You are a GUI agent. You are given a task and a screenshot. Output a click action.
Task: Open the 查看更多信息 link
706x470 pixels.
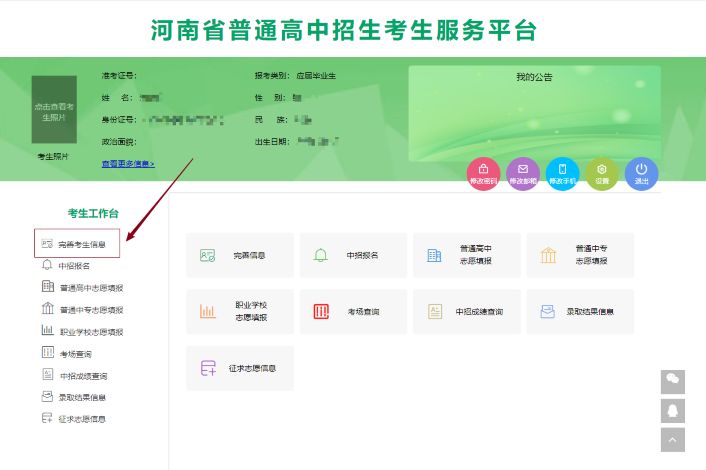(x=128, y=164)
